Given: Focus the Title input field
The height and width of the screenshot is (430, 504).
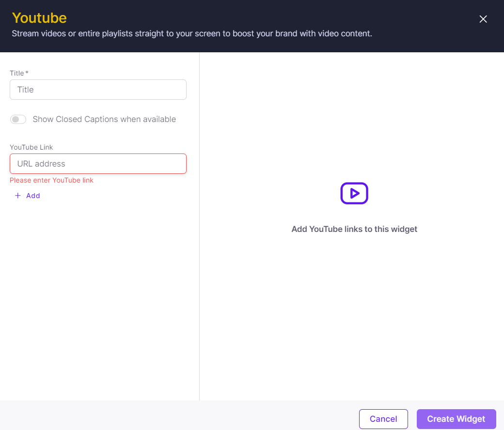Looking at the screenshot, I should (x=98, y=90).
